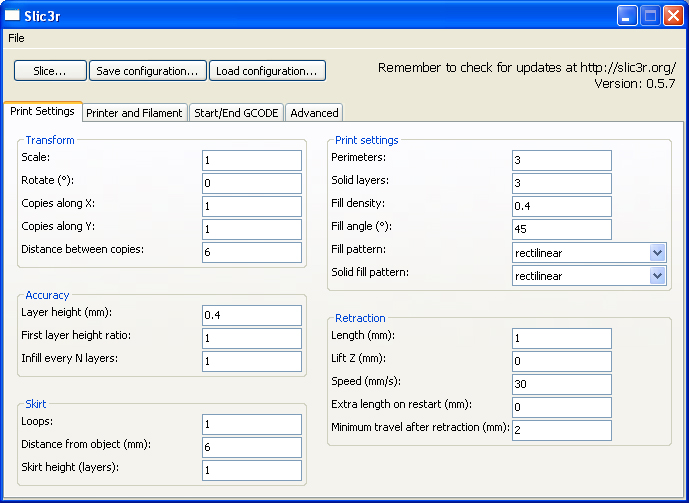This screenshot has width=689, height=503.
Task: Minimize the Slic3r window
Action: click(627, 15)
